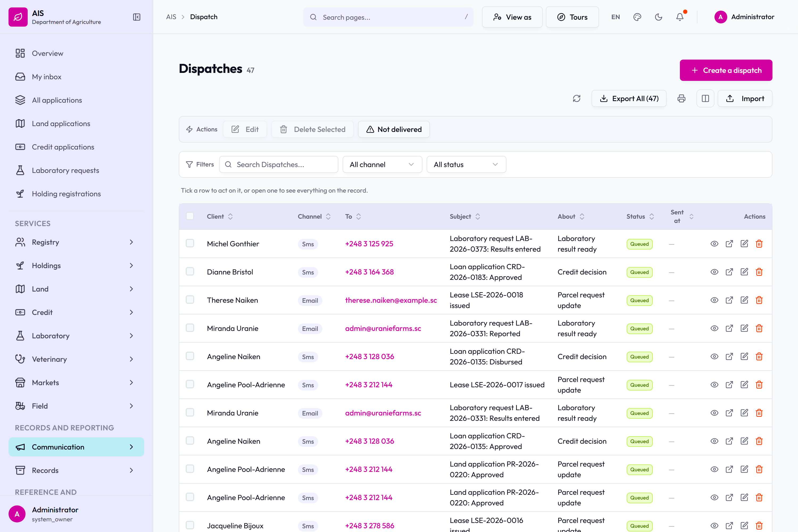798x532 pixels.
Task: Edit the CRD-2026-0135 Disbursed dispatch
Action: [744, 356]
